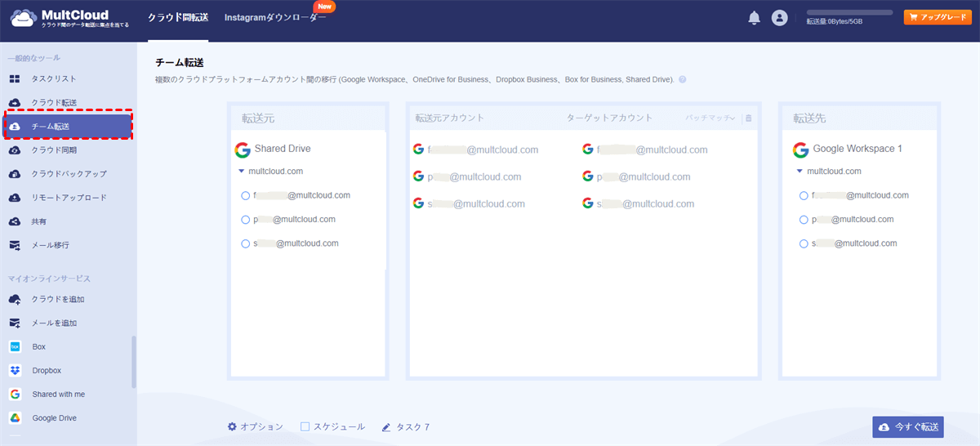Click the Google icon of source f…@multcloud.com mapping
The image size is (980, 446).
(x=419, y=149)
